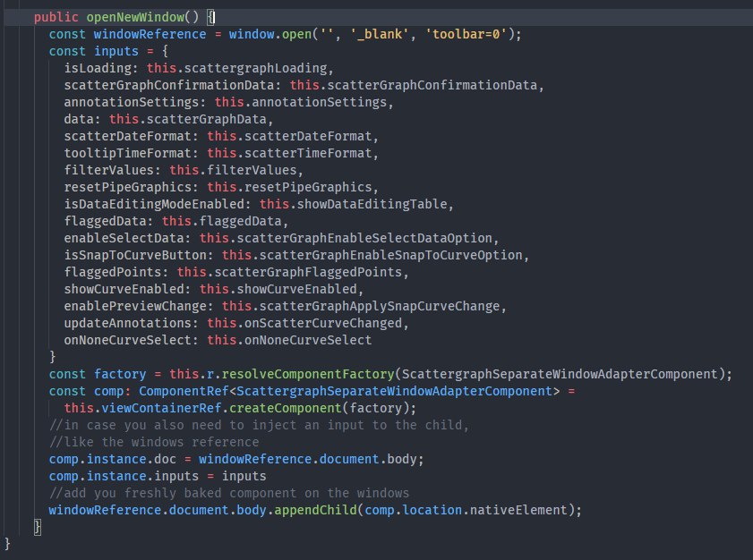Image resolution: width=753 pixels, height=560 pixels.
Task: Click the flaggedPoints property key
Action: click(113, 272)
